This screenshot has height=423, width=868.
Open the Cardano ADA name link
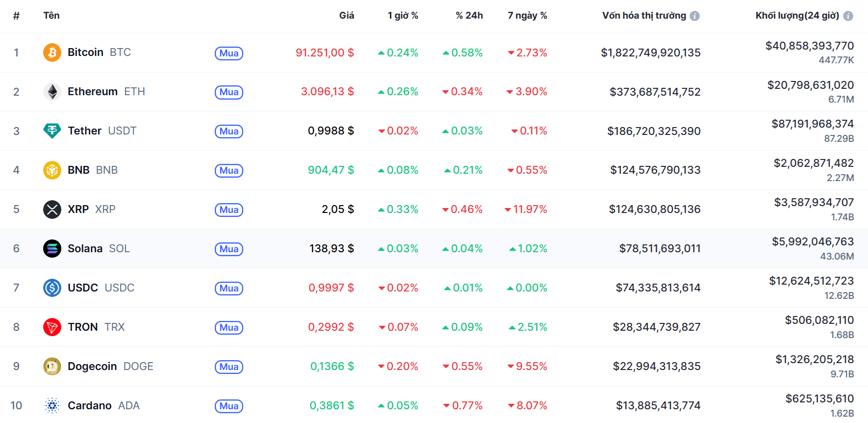[x=103, y=406]
